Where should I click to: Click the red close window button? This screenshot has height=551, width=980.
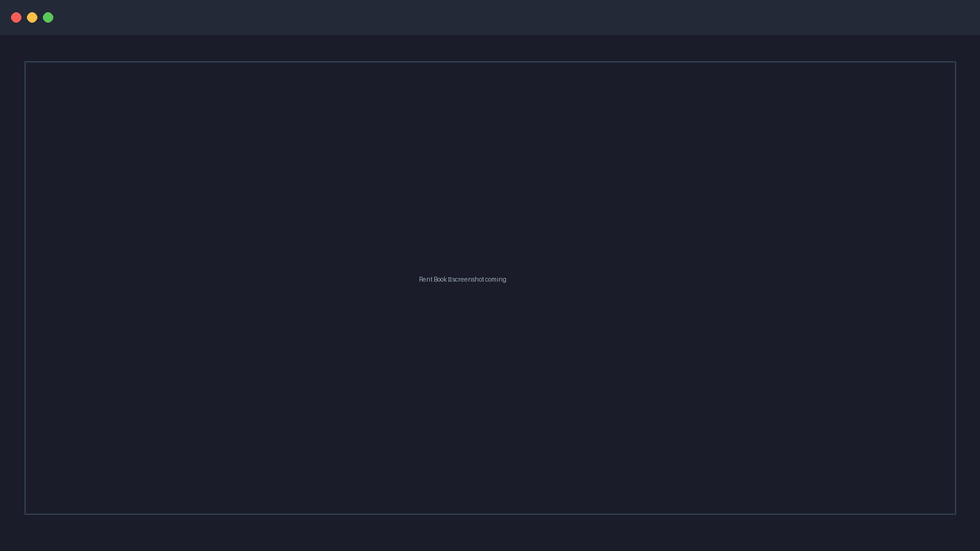tap(17, 18)
